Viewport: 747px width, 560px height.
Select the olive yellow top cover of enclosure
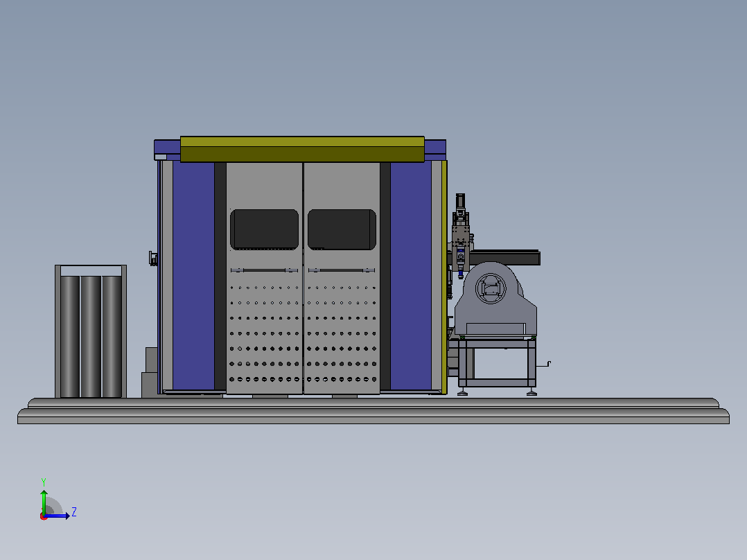pyautogui.click(x=302, y=149)
